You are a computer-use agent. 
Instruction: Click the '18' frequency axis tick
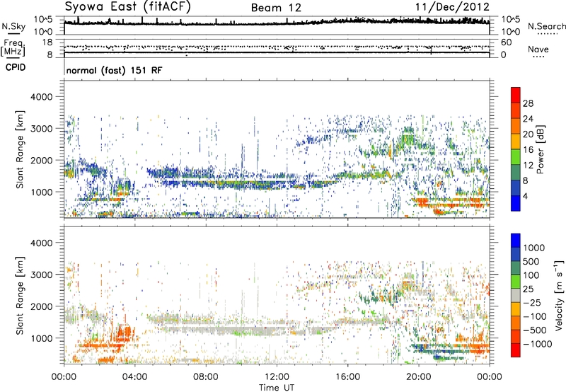tap(47, 42)
